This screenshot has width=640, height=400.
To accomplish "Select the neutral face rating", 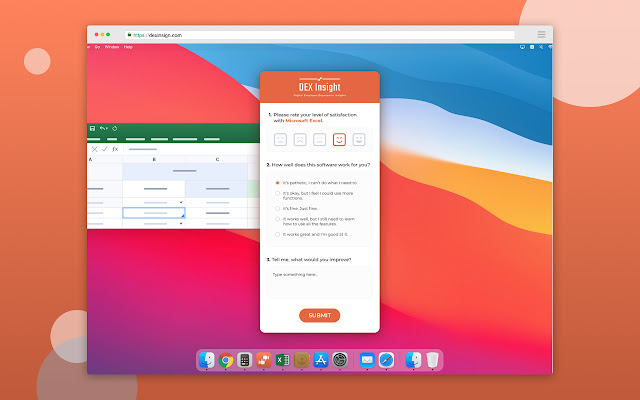I will point(320,140).
